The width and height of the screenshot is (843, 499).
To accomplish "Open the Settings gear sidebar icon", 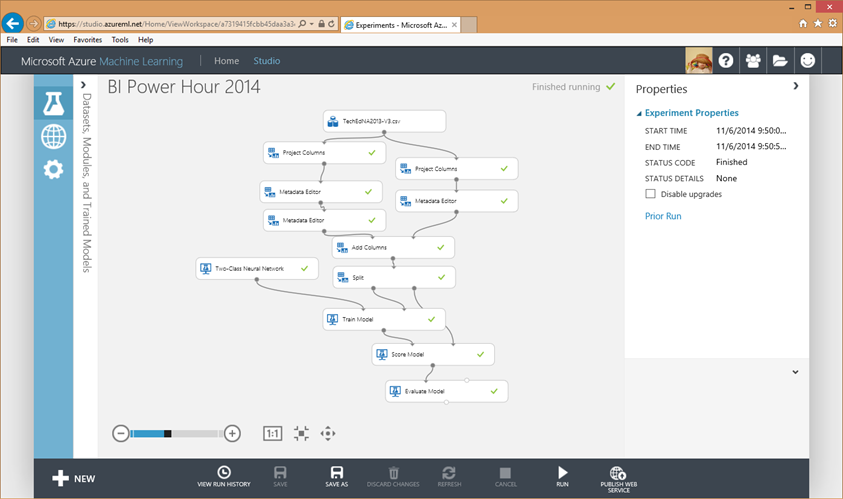I will click(54, 170).
